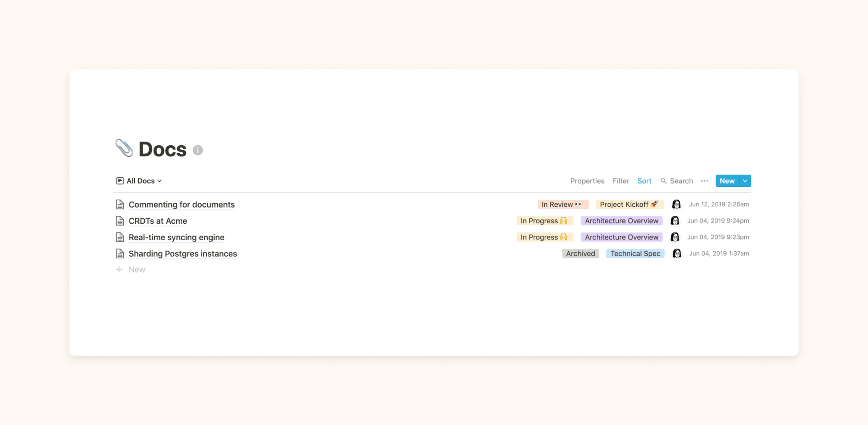This screenshot has width=868, height=425.
Task: Open the dropdown arrow next to New
Action: [x=745, y=181]
